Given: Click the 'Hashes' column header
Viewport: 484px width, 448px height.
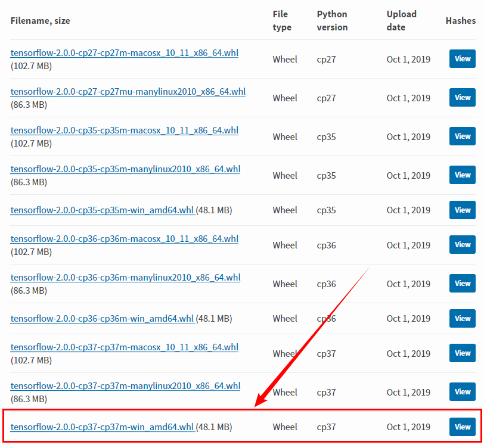Looking at the screenshot, I should click(x=461, y=21).
